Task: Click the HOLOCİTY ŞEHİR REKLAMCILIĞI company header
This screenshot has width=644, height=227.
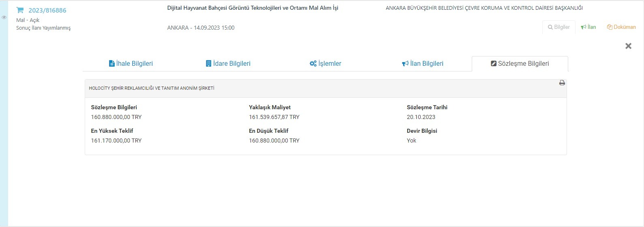Action: point(152,88)
